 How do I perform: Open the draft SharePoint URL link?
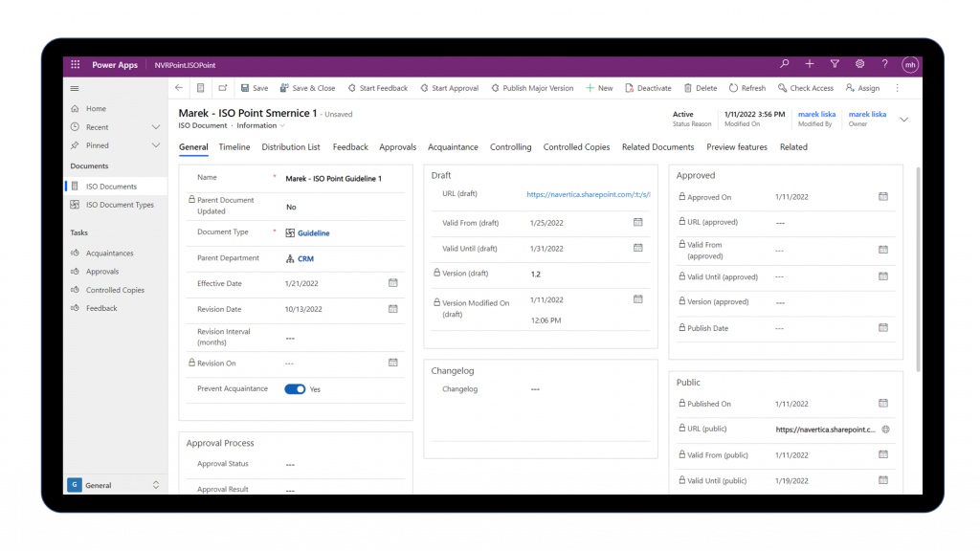(589, 194)
